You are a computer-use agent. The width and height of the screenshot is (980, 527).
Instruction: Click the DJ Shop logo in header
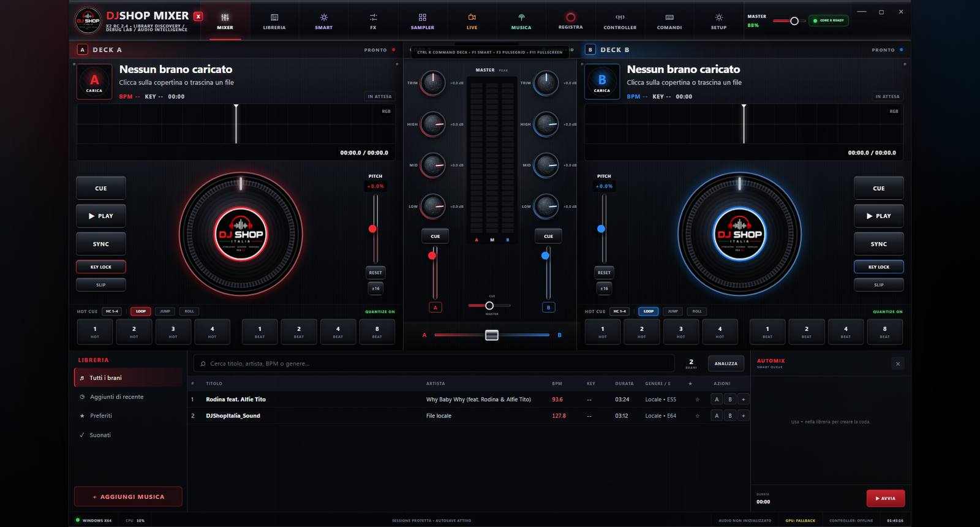click(88, 21)
